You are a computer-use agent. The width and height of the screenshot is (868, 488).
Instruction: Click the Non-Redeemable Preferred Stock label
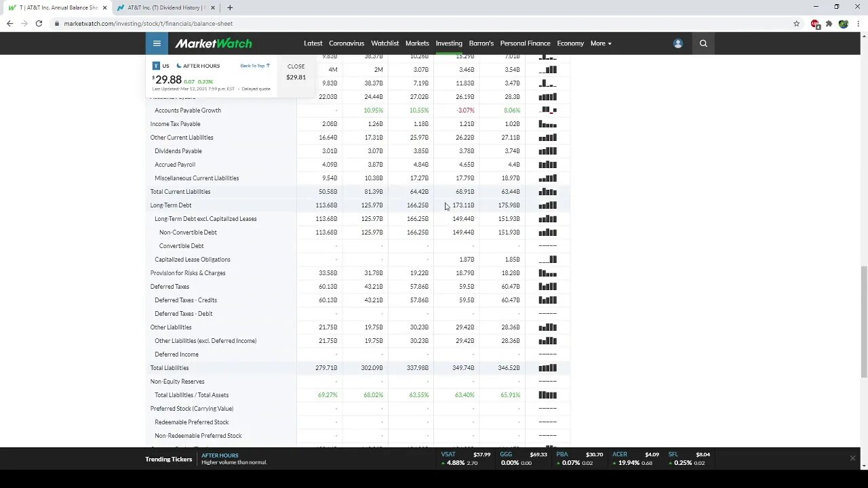[198, 436]
